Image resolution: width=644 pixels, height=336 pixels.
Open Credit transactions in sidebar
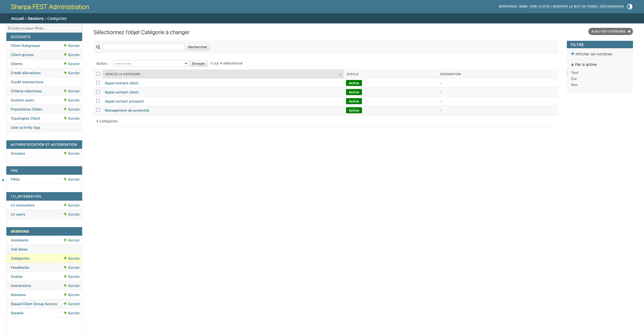27,82
